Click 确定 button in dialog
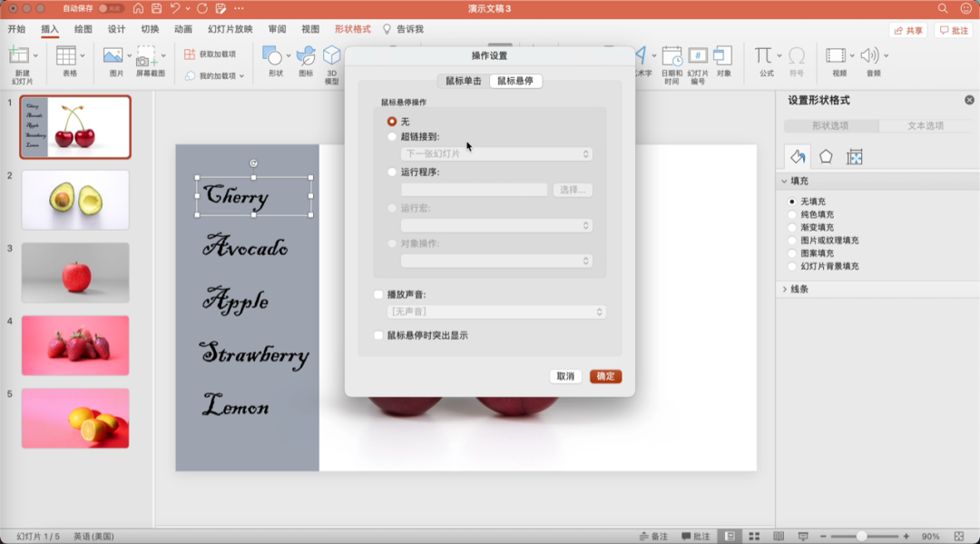The width and height of the screenshot is (980, 544). [605, 376]
